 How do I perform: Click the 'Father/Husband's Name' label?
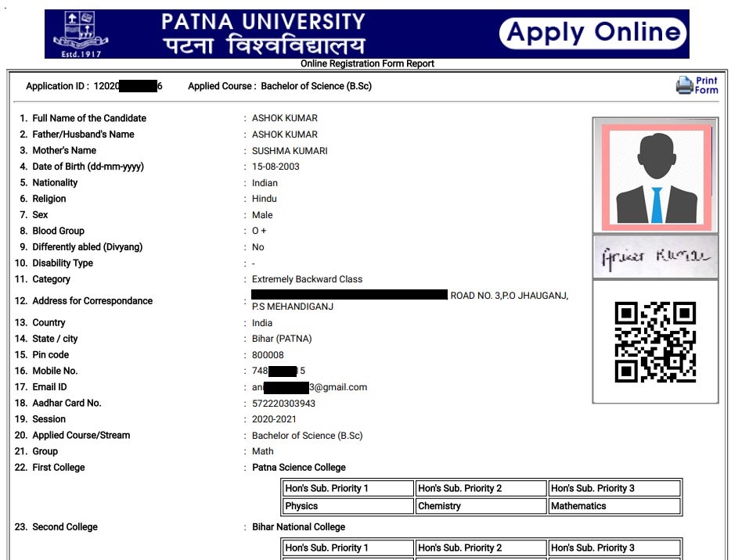click(x=83, y=135)
